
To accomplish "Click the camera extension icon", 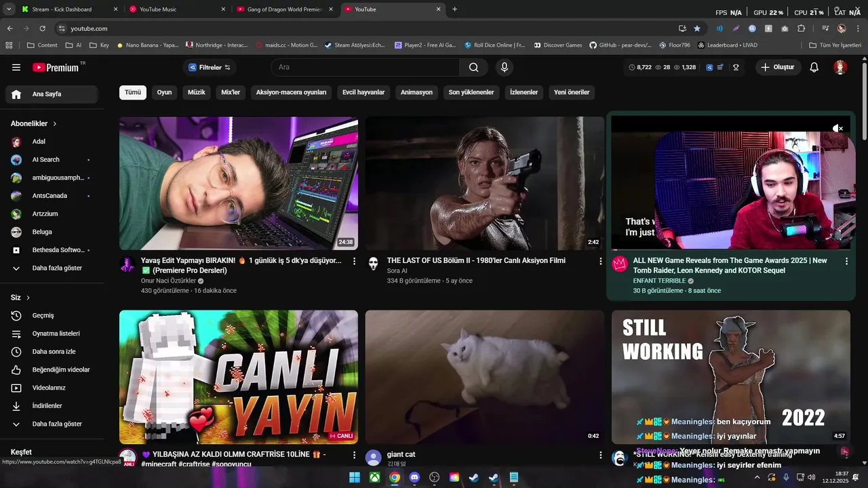I will [785, 28].
